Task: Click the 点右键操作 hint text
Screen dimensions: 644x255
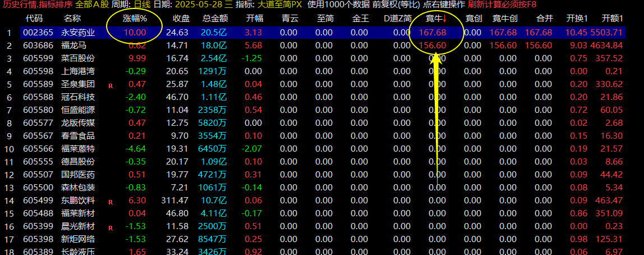Action: [444, 4]
